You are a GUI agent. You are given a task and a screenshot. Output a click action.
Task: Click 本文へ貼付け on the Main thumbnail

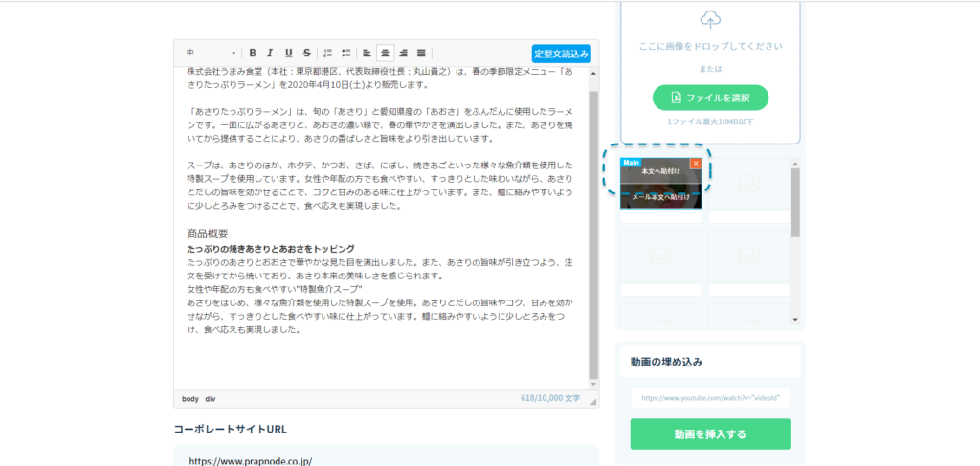point(660,171)
